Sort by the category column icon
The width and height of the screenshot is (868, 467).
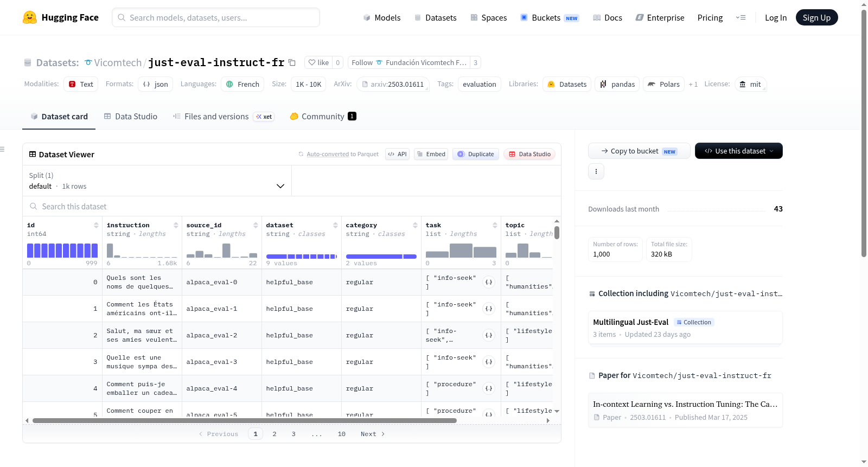415,225
